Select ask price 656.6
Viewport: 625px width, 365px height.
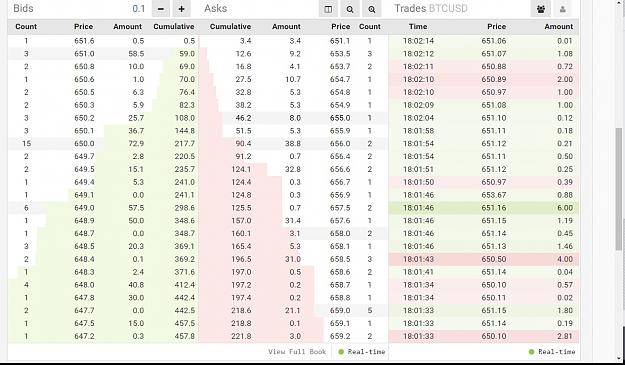[340, 169]
